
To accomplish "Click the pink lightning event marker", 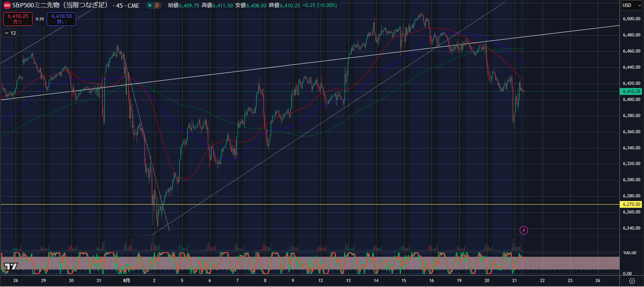I will pos(524,230).
